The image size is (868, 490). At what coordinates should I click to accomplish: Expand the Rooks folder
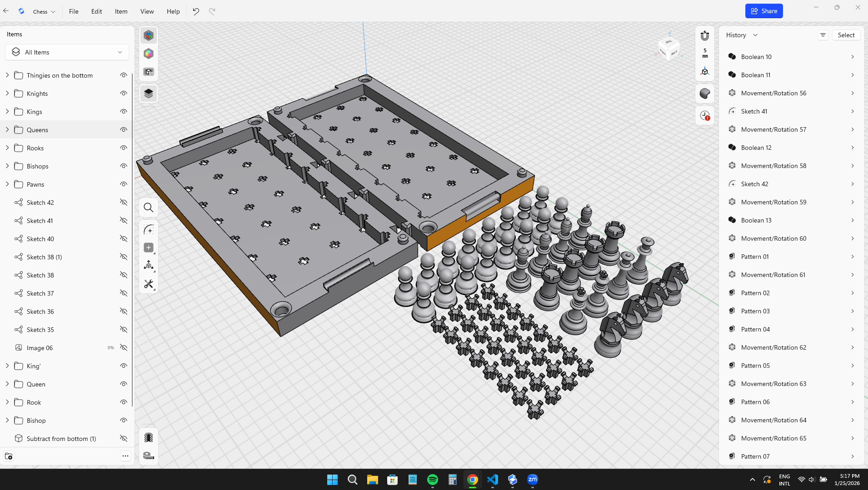point(7,148)
